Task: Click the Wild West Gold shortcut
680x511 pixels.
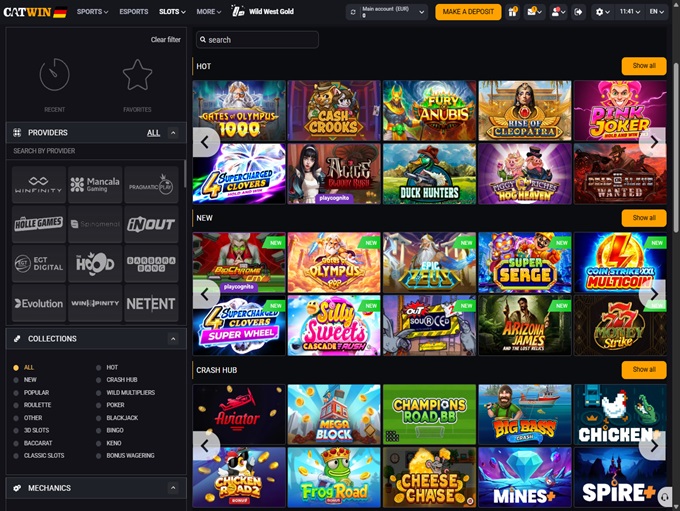Action: point(263,11)
